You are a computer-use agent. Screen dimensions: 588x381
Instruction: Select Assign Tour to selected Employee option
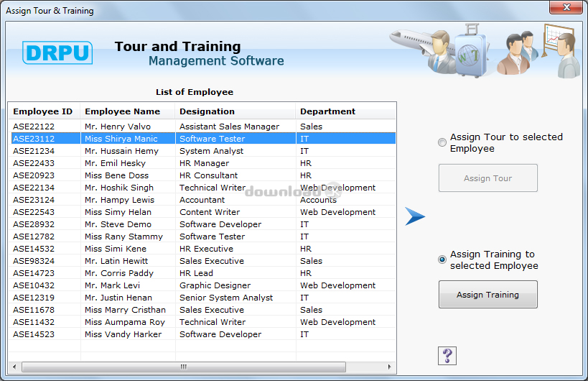point(442,143)
